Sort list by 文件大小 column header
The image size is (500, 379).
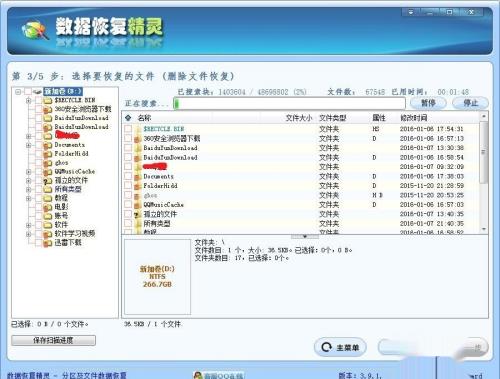[x=299, y=118]
